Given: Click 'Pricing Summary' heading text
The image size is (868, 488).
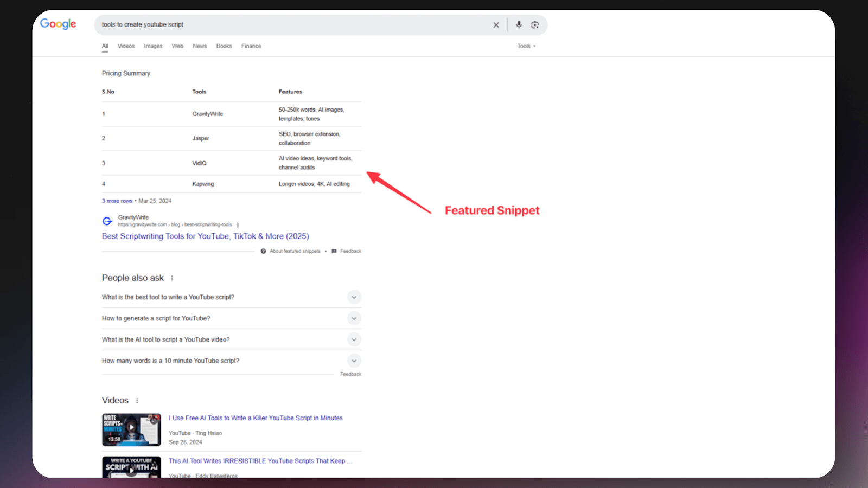Looking at the screenshot, I should 126,73.
